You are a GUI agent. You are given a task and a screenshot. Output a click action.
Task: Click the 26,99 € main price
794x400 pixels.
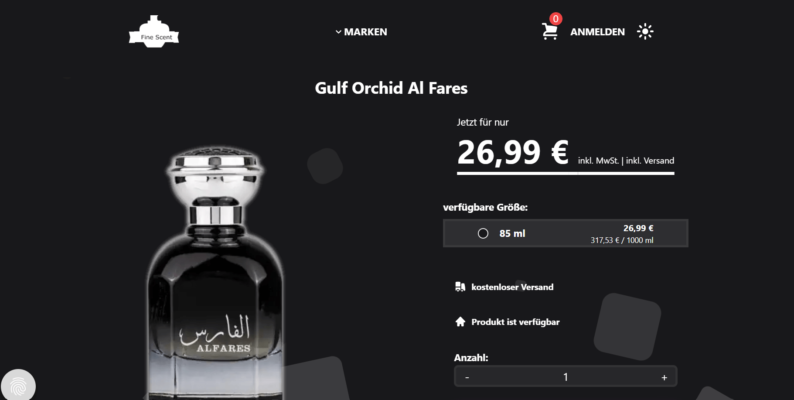513,152
